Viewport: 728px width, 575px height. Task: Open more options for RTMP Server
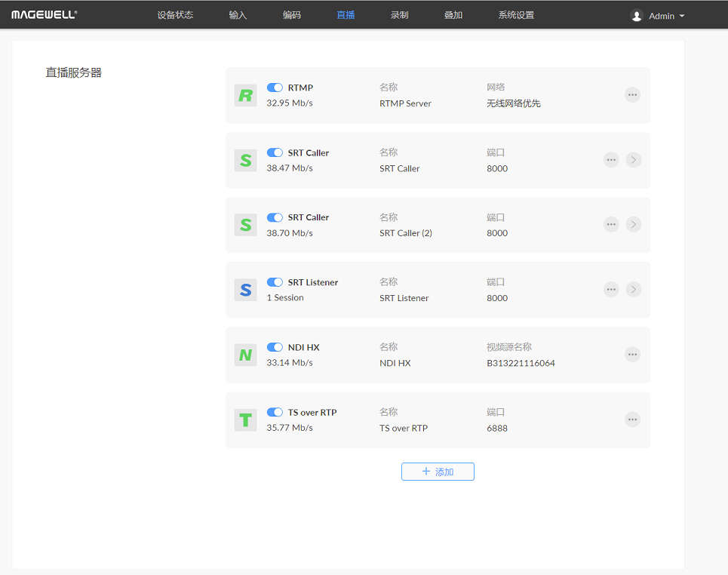coord(632,94)
